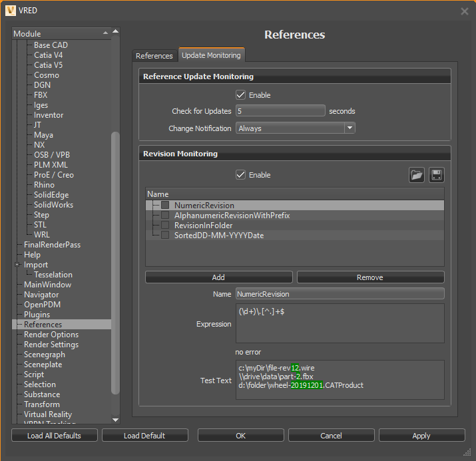Select the DGN module
This screenshot has width=476, height=461.
pos(42,85)
